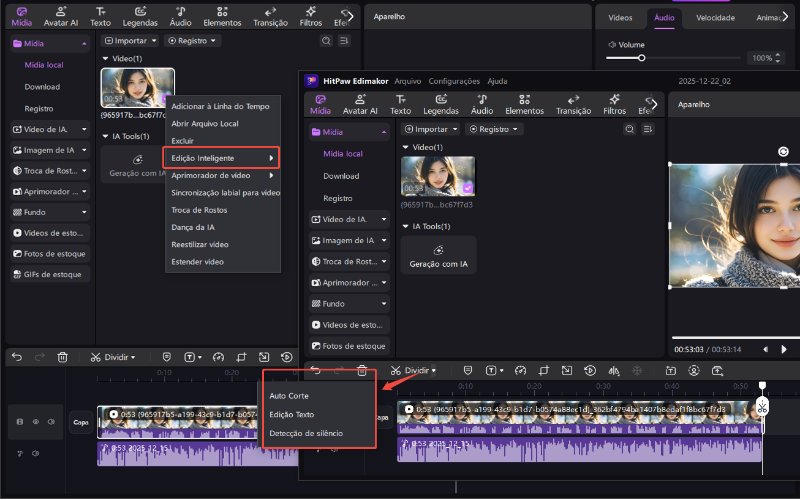This screenshot has width=800, height=500.
Task: Switch to Vídeos tab in properties panel
Action: point(620,17)
